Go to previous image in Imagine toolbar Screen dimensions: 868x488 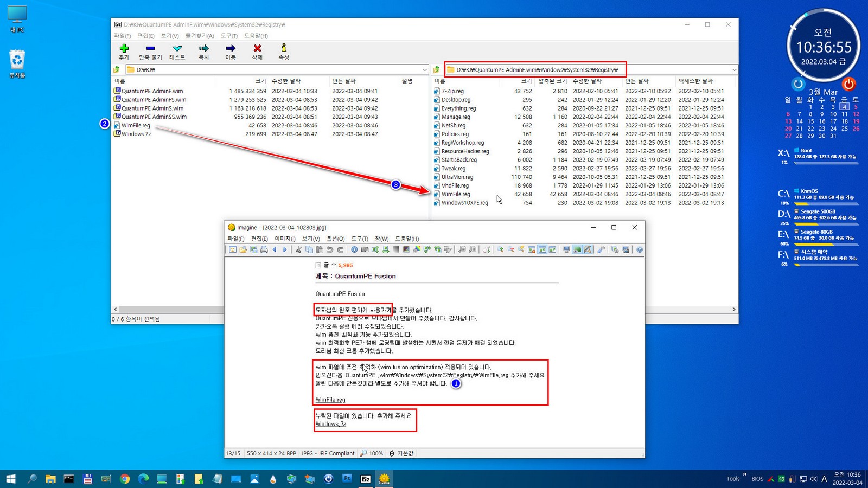[x=275, y=249]
